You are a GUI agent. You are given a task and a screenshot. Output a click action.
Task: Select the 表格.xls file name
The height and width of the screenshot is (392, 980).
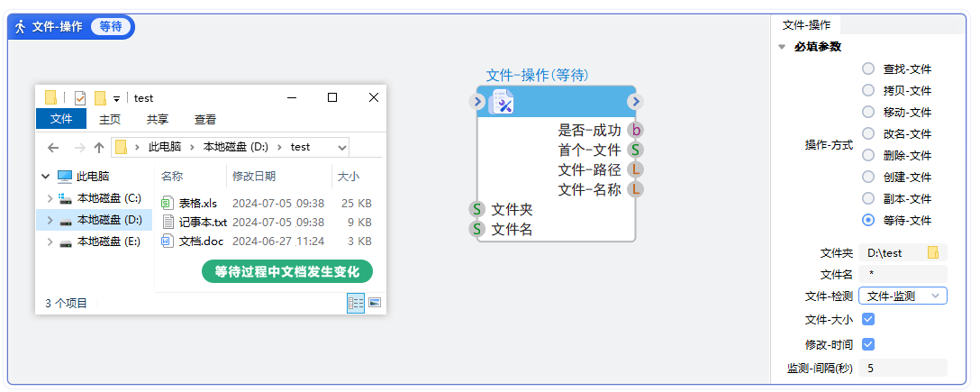pyautogui.click(x=197, y=203)
